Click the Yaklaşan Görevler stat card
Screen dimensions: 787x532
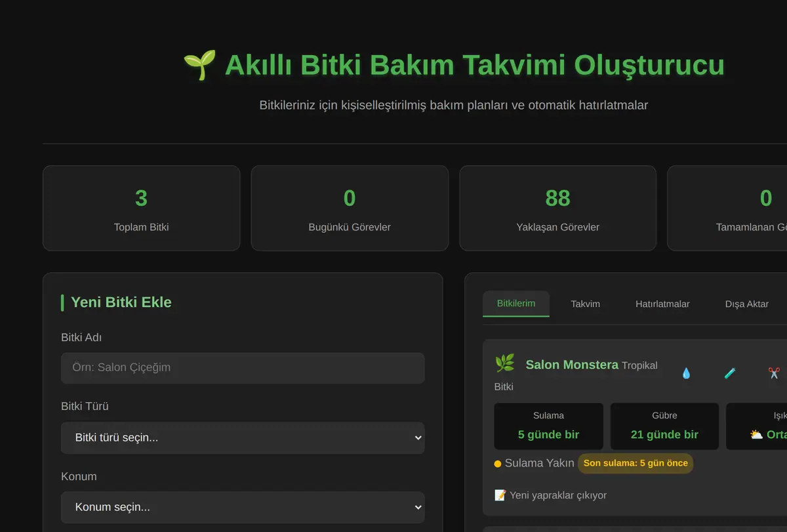(557, 208)
